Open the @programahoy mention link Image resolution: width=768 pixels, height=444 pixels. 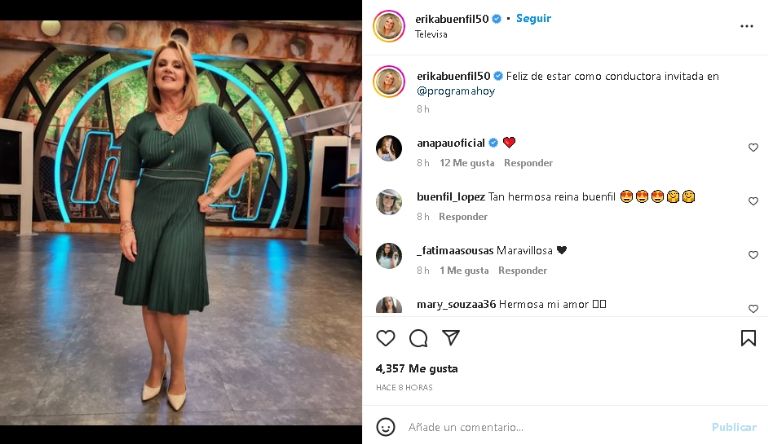(x=456, y=91)
